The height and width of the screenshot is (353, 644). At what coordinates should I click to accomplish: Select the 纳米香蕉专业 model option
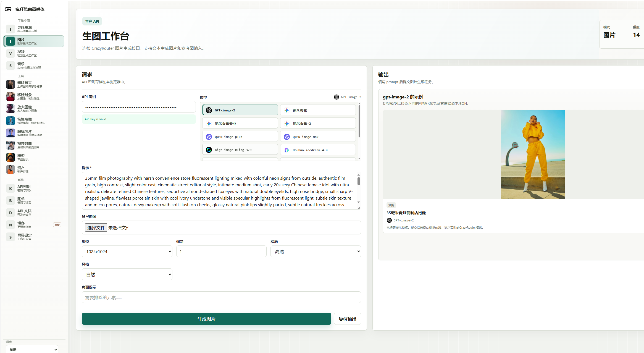240,123
